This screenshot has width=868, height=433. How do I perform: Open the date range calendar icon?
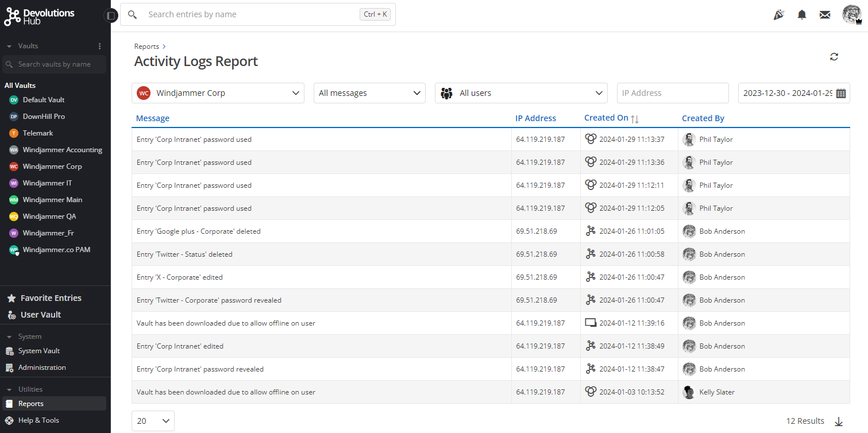(841, 94)
